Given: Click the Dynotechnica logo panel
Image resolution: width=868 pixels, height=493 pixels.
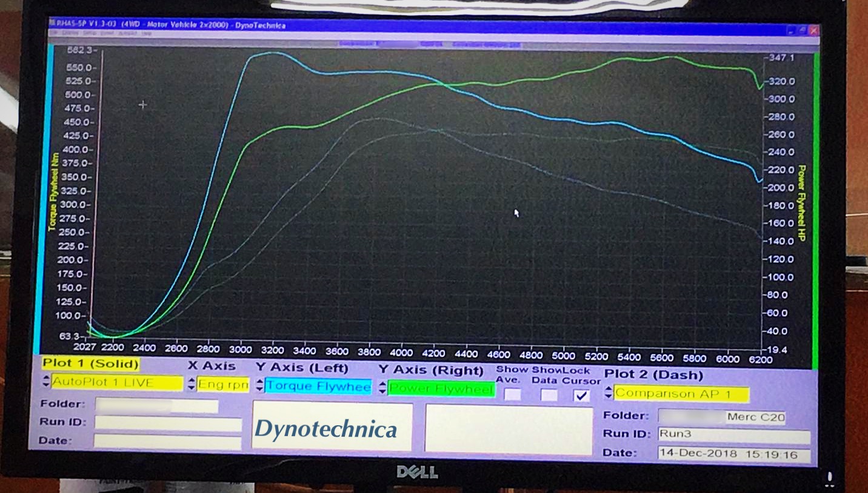Looking at the screenshot, I should (332, 426).
